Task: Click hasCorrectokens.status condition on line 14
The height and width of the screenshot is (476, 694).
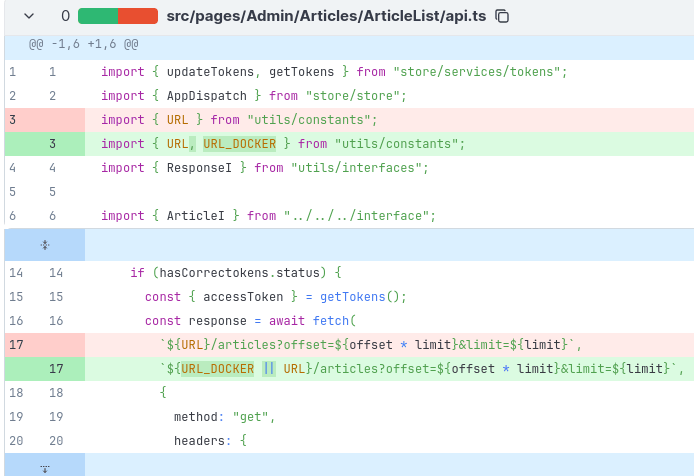Action: click(x=239, y=273)
